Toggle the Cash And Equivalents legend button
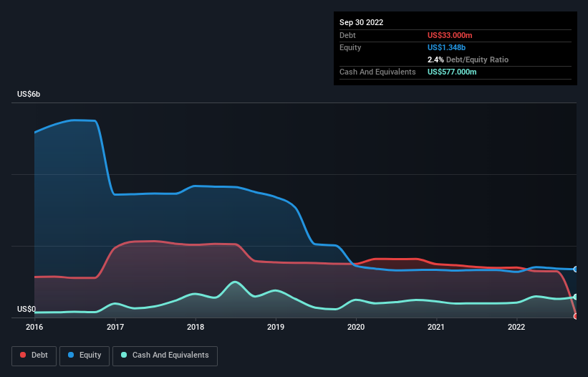The height and width of the screenshot is (377, 588). coord(165,355)
